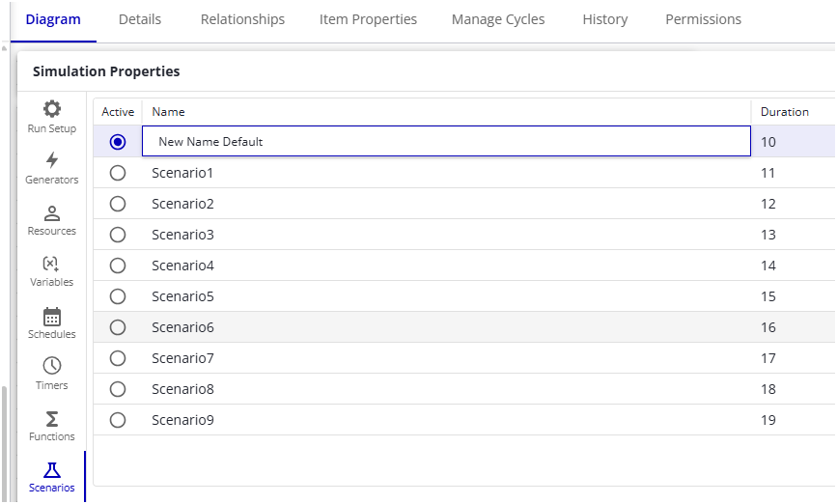The height and width of the screenshot is (504, 837).
Task: Click the Scenario6 row name
Action: coord(182,327)
